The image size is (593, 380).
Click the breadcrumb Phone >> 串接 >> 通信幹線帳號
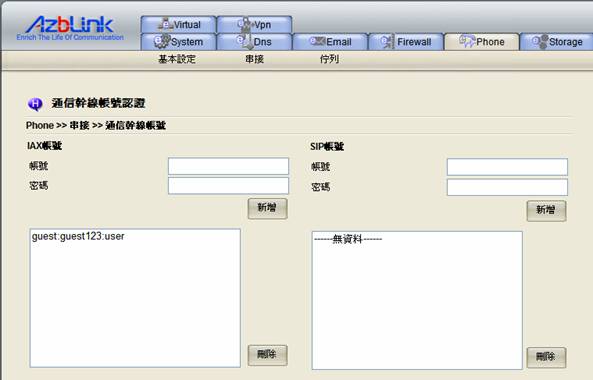pos(96,126)
